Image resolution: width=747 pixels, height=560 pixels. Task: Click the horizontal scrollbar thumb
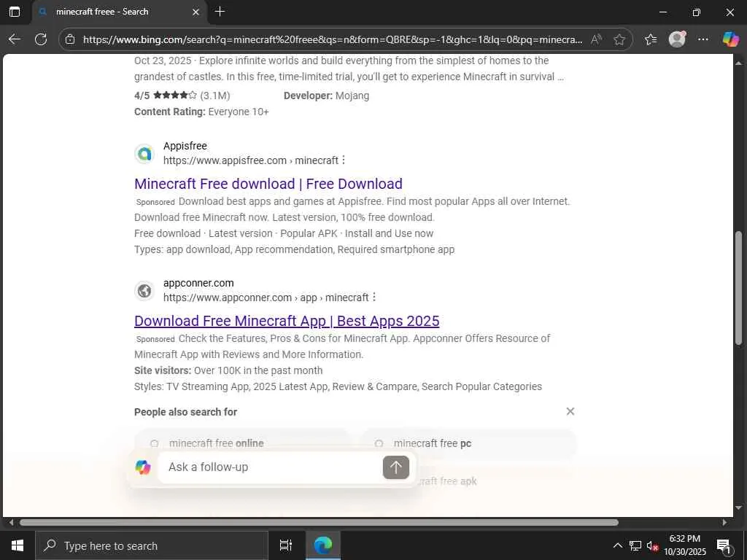point(319,522)
